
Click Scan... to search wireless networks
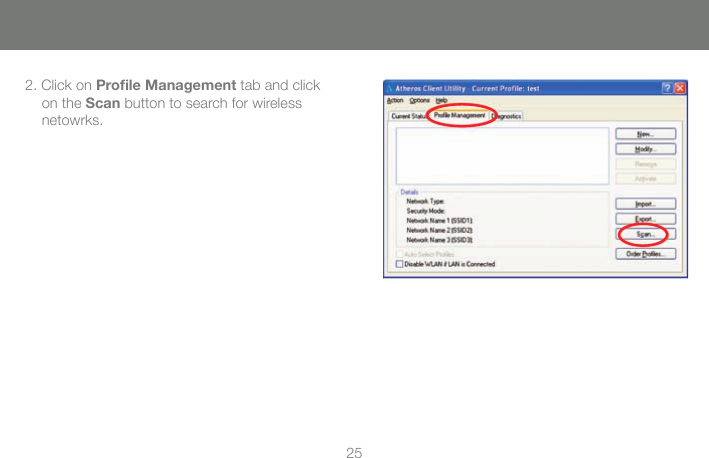coord(645,234)
